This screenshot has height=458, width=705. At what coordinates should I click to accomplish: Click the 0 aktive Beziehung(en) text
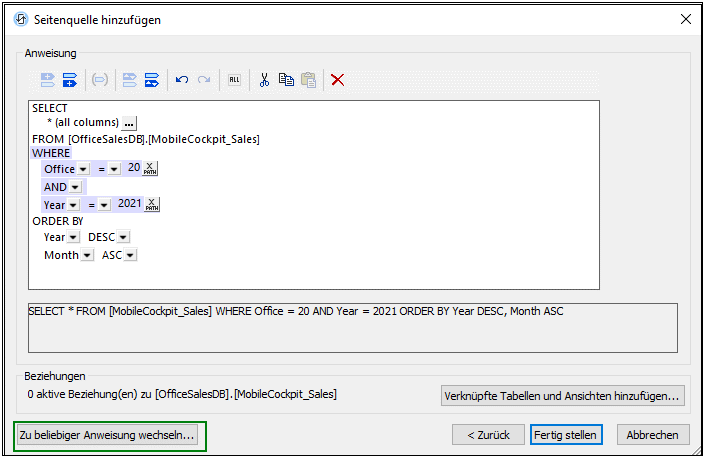point(182,394)
